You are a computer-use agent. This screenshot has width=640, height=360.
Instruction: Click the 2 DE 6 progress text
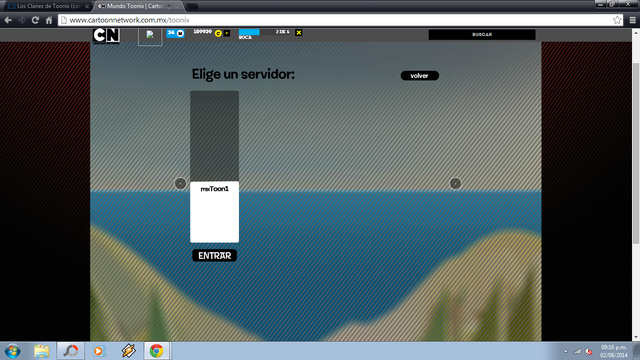[282, 32]
